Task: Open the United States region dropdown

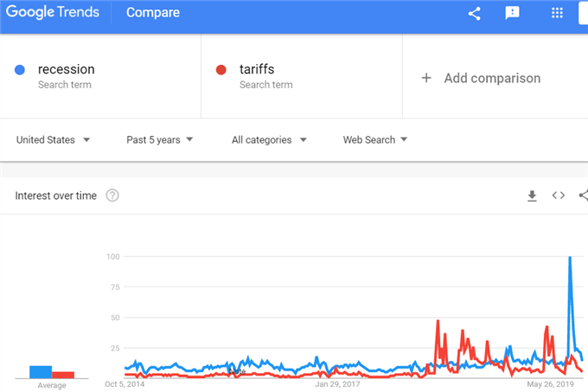Action: (53, 140)
